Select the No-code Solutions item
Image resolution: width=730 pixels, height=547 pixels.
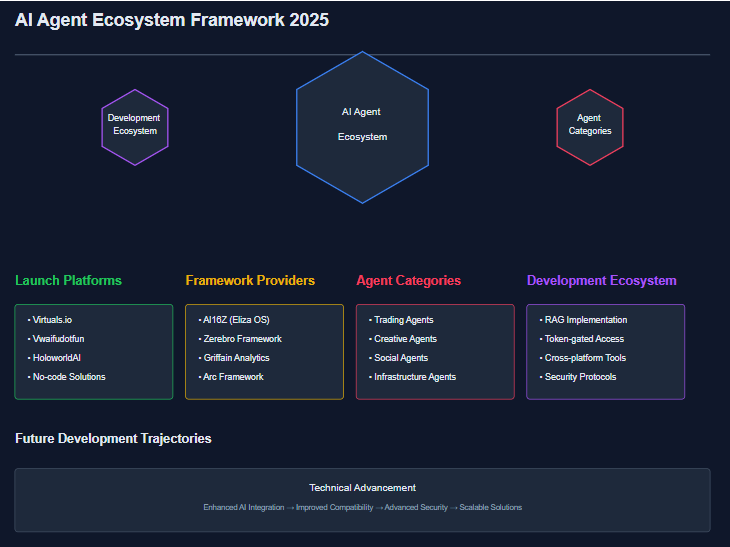[67, 377]
